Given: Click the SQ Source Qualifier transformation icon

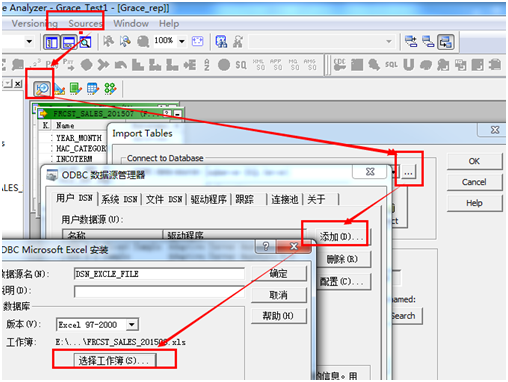Looking at the screenshot, I should click(x=241, y=64).
